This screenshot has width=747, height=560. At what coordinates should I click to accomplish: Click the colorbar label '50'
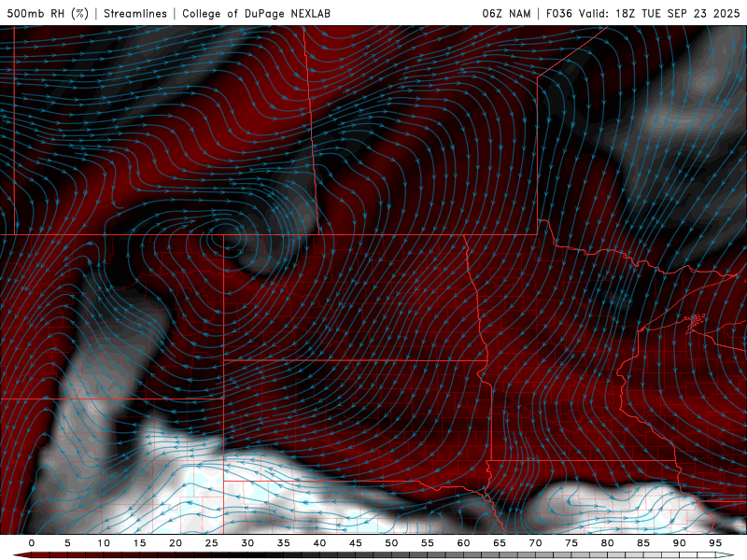391,543
